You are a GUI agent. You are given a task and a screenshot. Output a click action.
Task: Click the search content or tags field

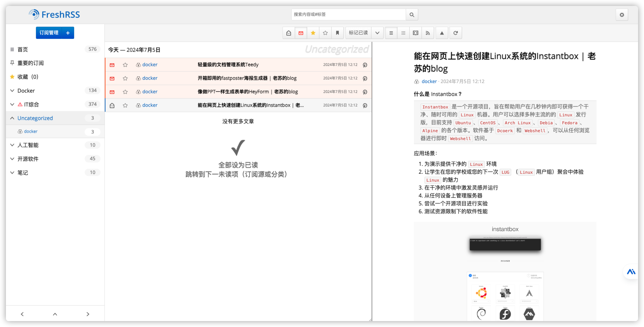pyautogui.click(x=348, y=15)
